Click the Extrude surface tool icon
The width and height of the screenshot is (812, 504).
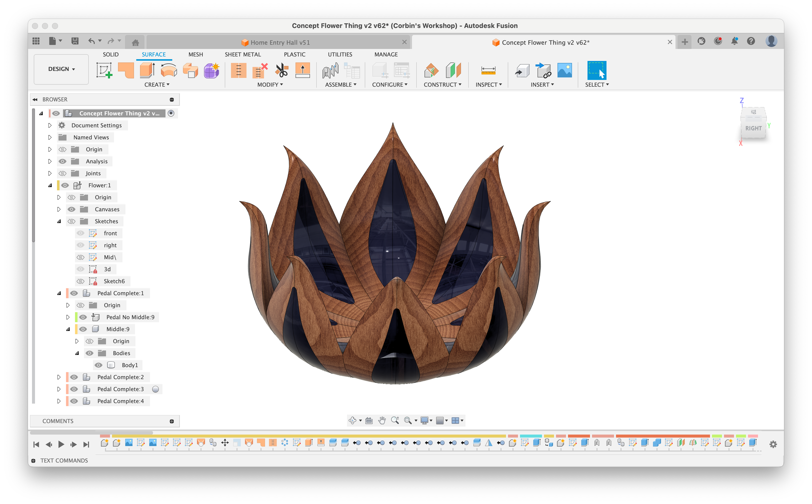(147, 70)
